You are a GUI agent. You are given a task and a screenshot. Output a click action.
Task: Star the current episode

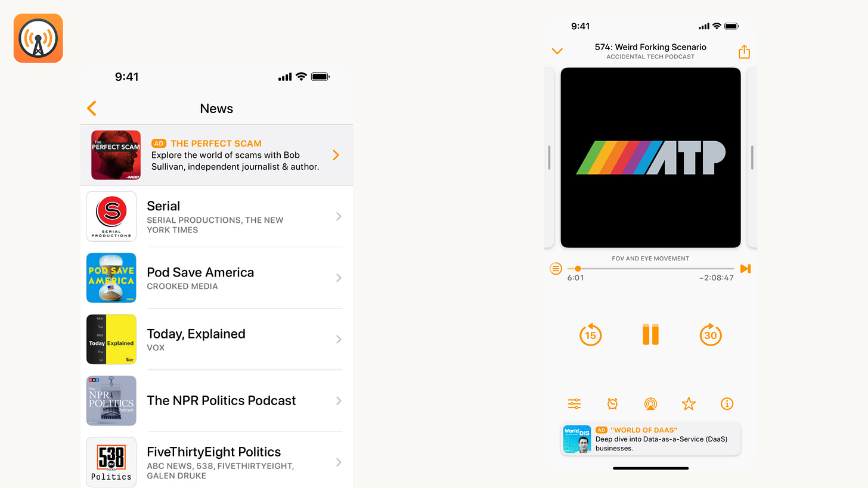click(x=689, y=404)
